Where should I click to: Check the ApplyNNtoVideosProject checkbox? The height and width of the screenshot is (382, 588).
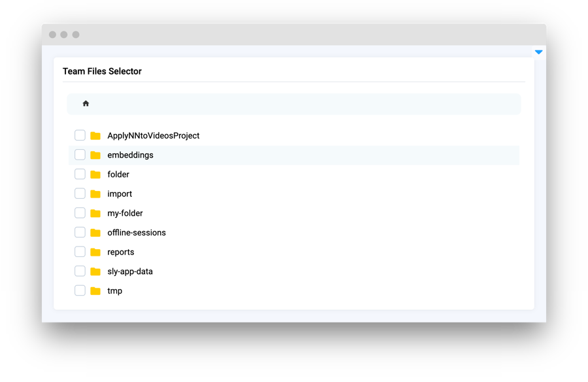(80, 135)
